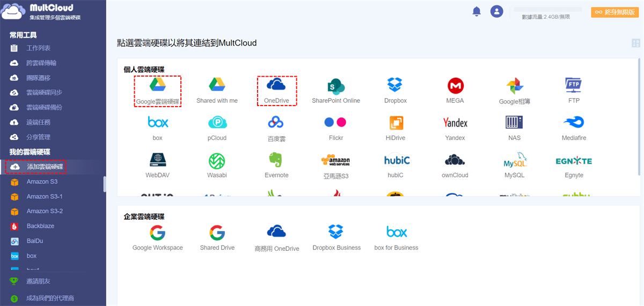Toggle the list view icon at top right
The image size is (644, 306).
(x=636, y=43)
